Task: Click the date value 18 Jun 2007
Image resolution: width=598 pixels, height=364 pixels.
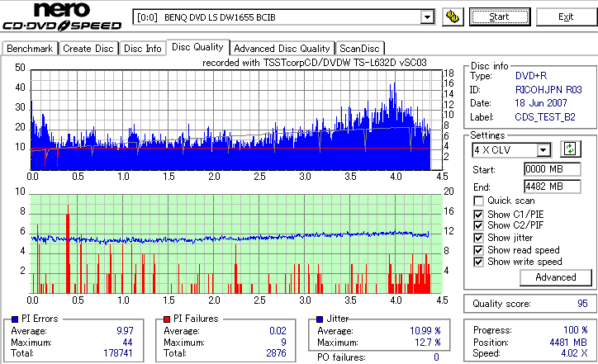Action: point(541,103)
